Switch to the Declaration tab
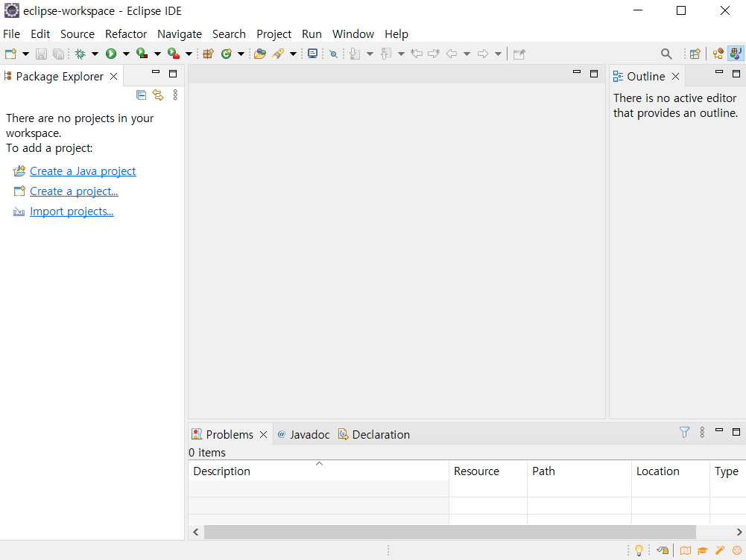 [374, 434]
